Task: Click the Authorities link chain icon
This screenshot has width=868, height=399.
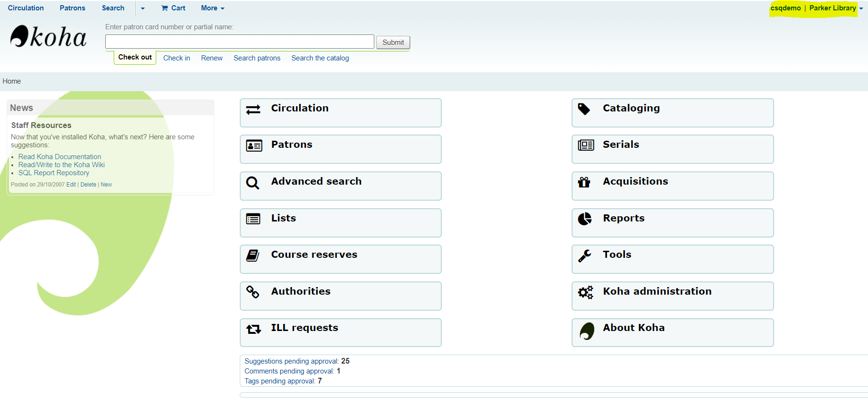Action: [x=253, y=292]
